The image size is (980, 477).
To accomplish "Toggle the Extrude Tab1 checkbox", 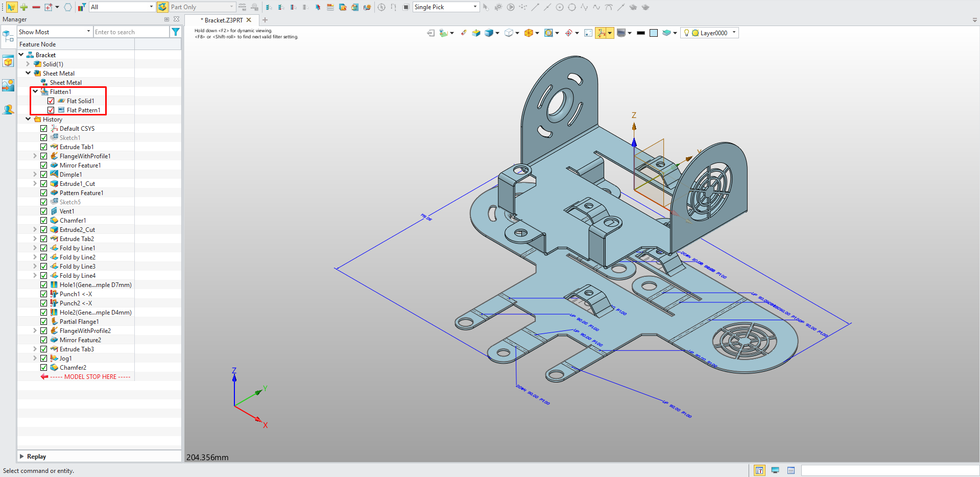I will point(44,147).
